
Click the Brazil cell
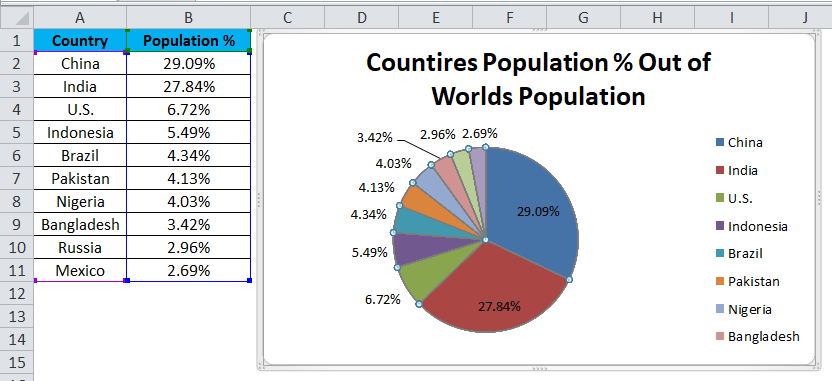click(x=80, y=156)
